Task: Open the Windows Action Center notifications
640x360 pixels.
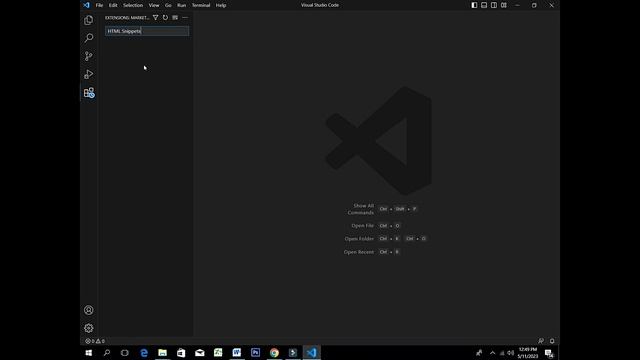Action: 549,353
